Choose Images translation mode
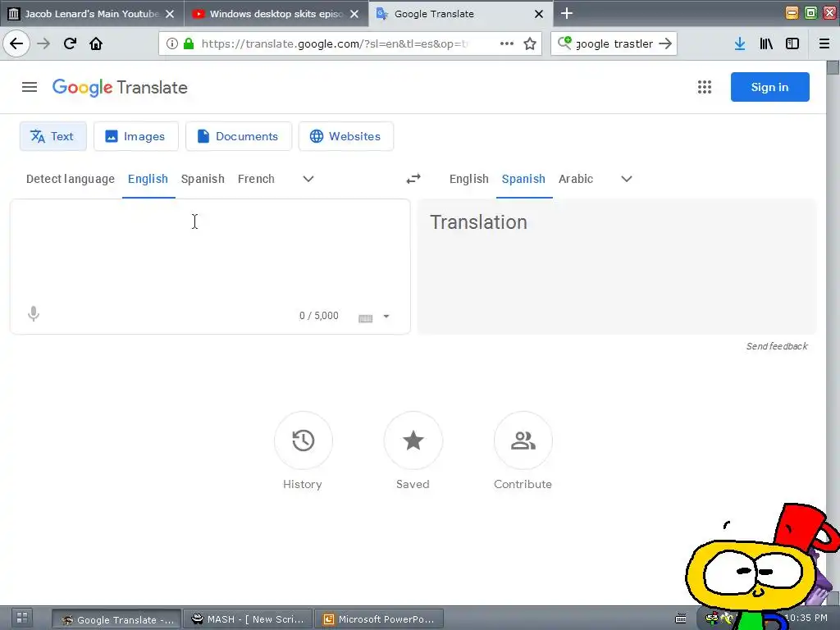Viewport: 840px width, 630px height. point(135,136)
